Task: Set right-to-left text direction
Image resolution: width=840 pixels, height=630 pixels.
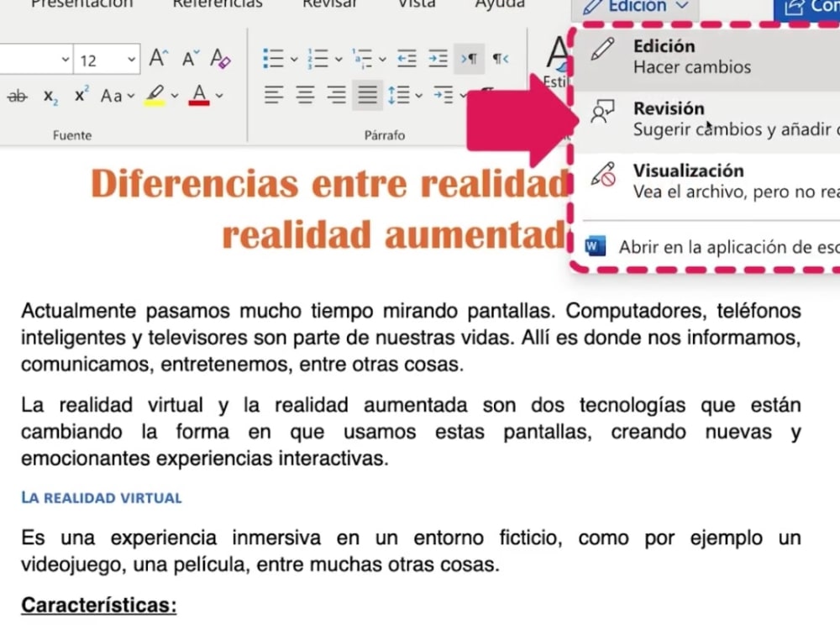Action: pos(501,59)
